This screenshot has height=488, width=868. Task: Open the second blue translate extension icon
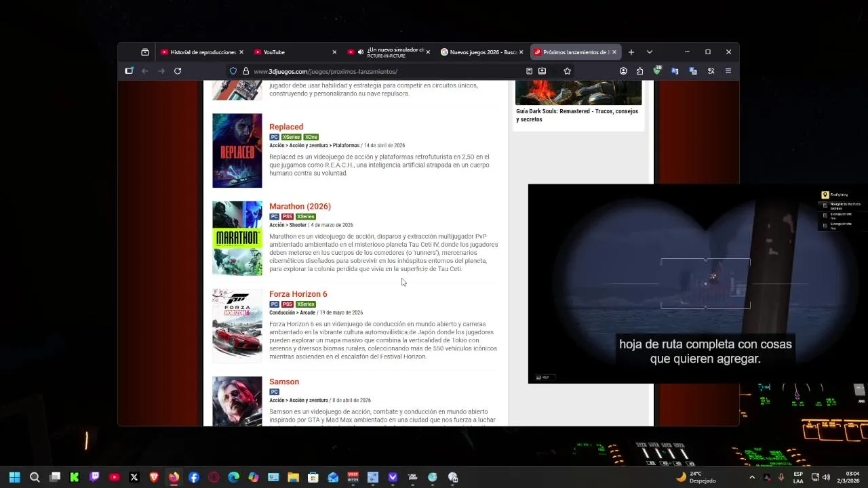click(693, 71)
